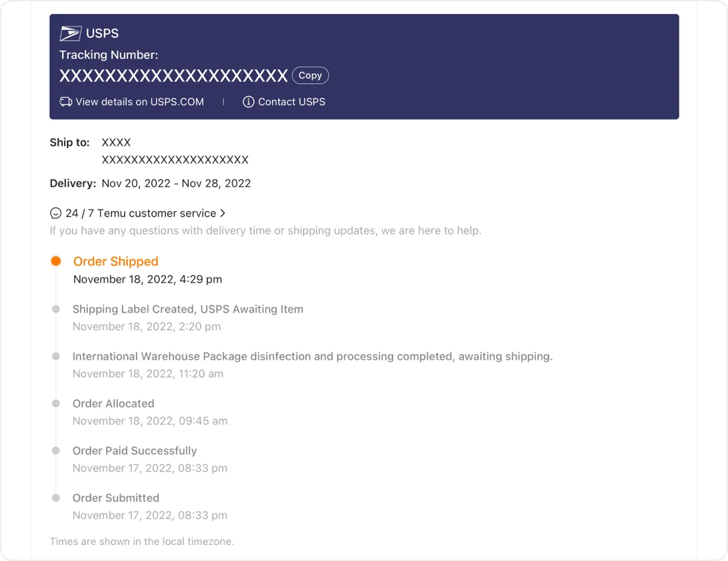Click the info circle icon beside Contact USPS
Screen dimensions: 728x561
[249, 102]
